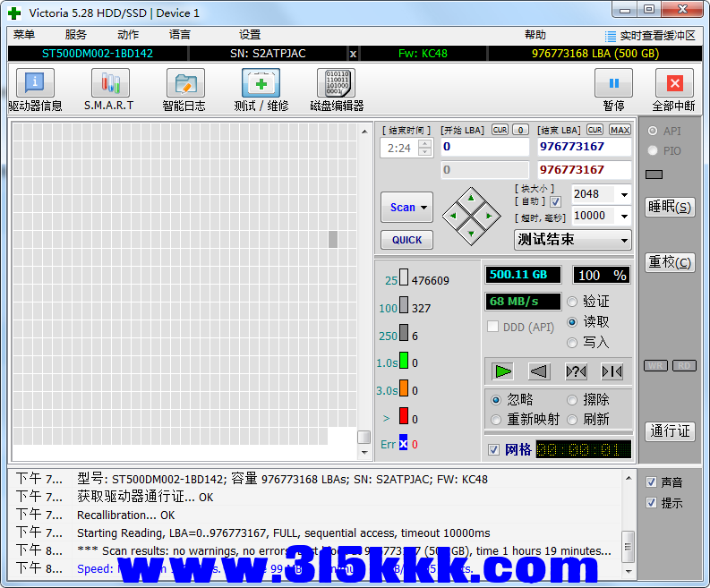Select the 重新映射 remap radio option
Viewport: 710px width, 588px height.
[496, 420]
